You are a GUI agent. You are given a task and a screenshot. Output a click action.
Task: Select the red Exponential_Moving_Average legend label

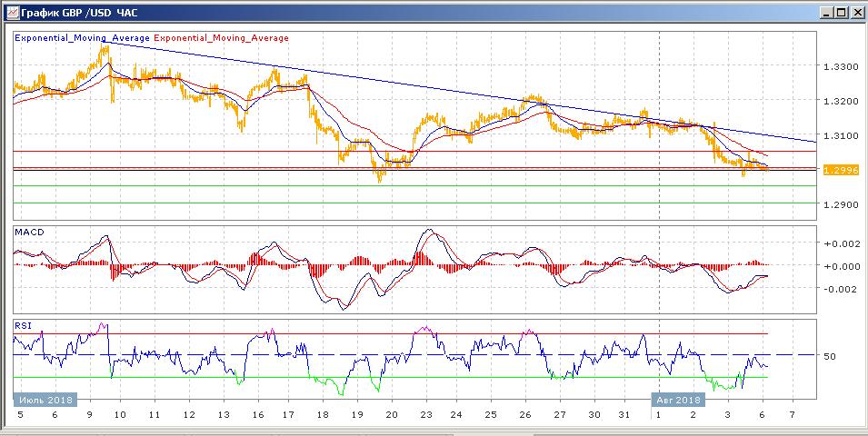222,38
